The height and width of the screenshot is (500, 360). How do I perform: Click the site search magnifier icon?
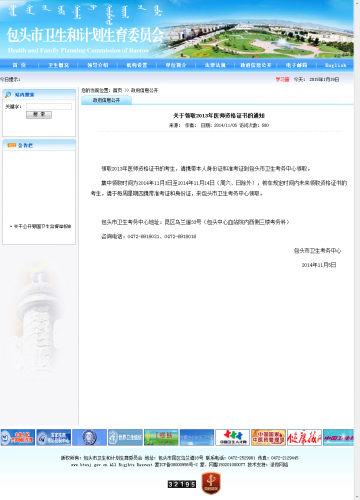coord(8,95)
